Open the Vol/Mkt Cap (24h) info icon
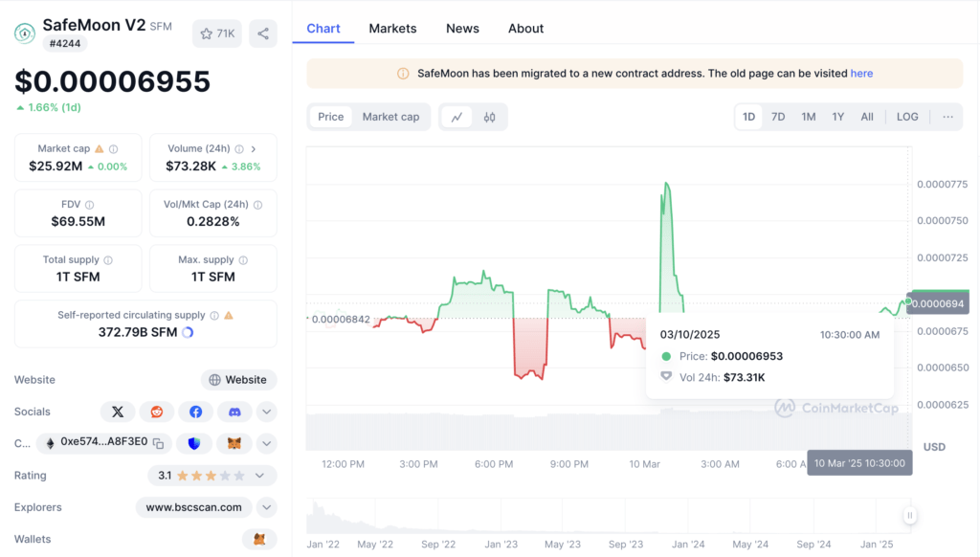 click(258, 205)
